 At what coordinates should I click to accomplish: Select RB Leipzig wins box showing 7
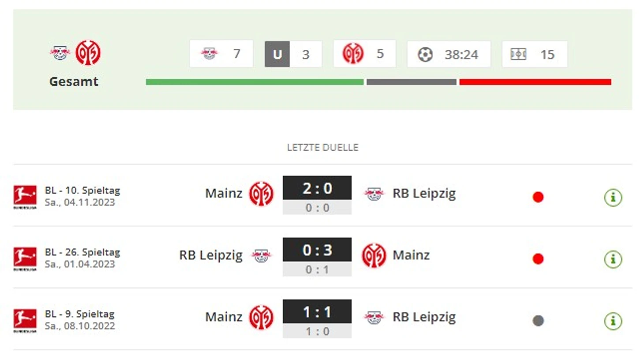point(221,54)
